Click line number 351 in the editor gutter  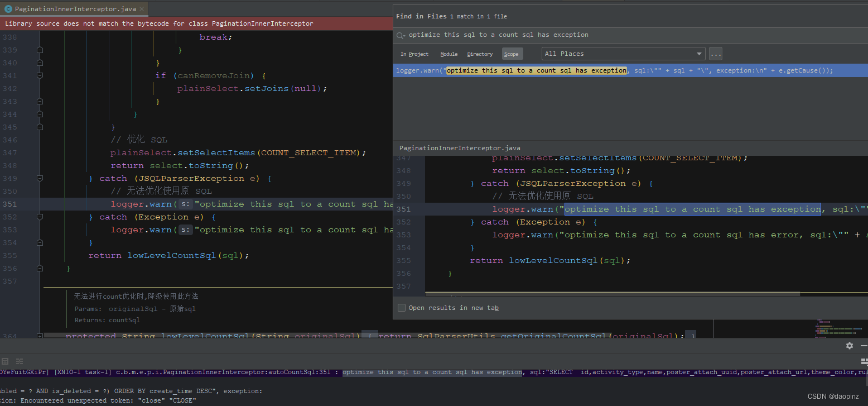(10, 204)
